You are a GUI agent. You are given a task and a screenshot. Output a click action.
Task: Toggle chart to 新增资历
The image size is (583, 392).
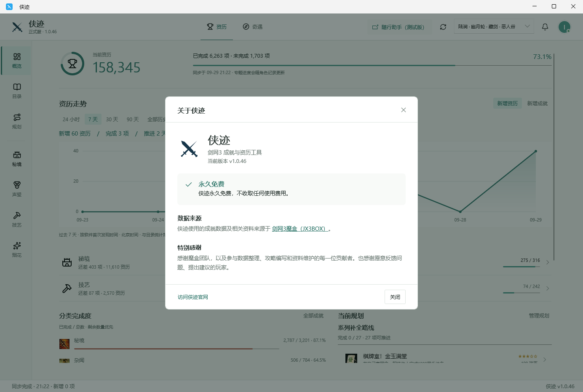(507, 103)
